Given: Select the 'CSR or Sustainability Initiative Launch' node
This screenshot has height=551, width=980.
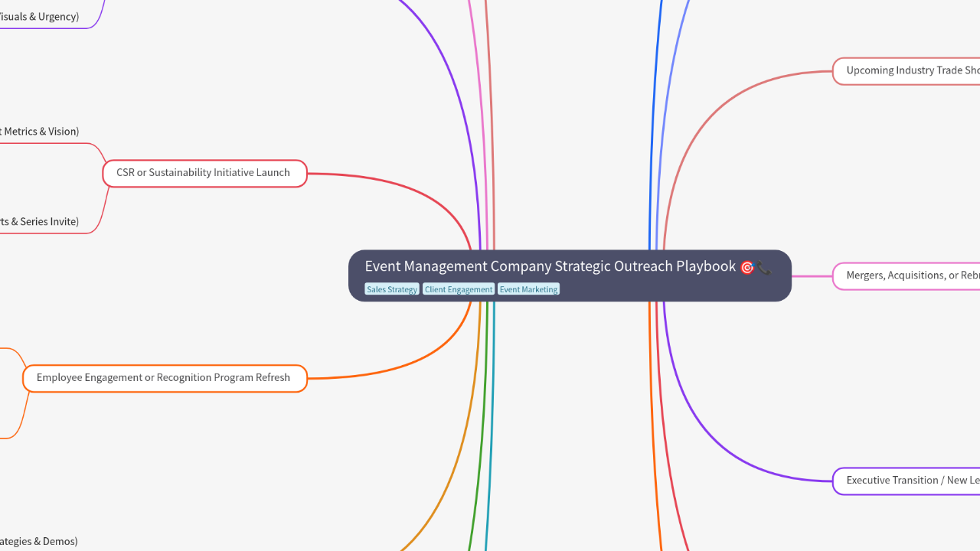Looking at the screenshot, I should [204, 173].
